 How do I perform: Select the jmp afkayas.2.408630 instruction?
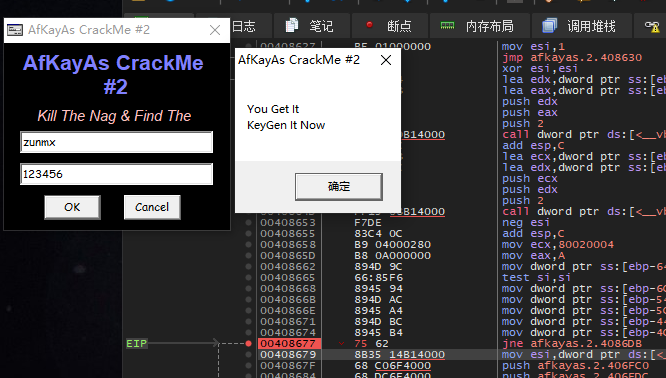pos(572,58)
